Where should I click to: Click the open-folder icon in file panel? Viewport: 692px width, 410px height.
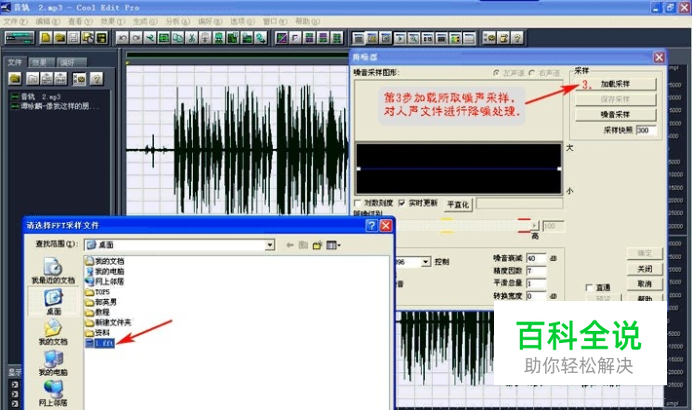point(15,79)
